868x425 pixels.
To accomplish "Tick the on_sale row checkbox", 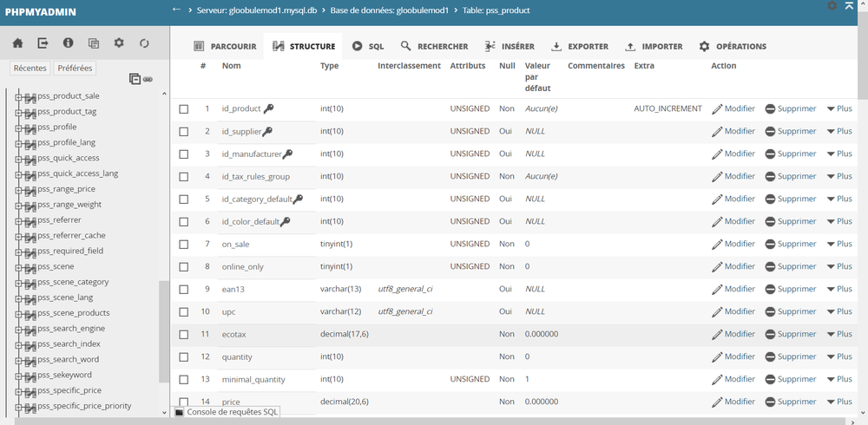I will tap(184, 245).
